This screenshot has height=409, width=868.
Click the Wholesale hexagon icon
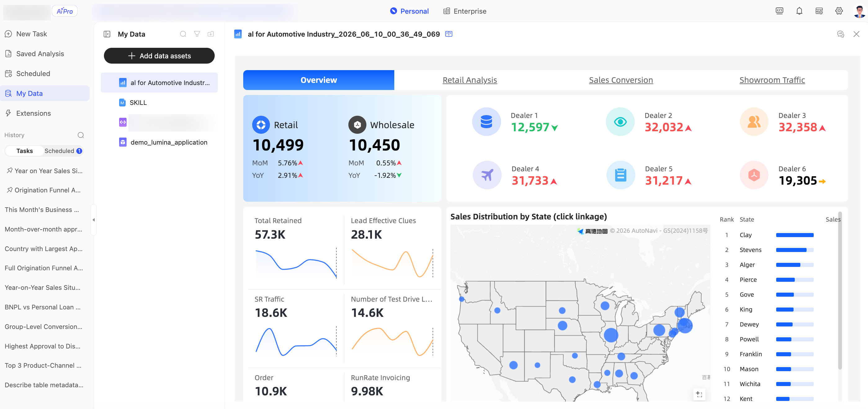coord(357,125)
